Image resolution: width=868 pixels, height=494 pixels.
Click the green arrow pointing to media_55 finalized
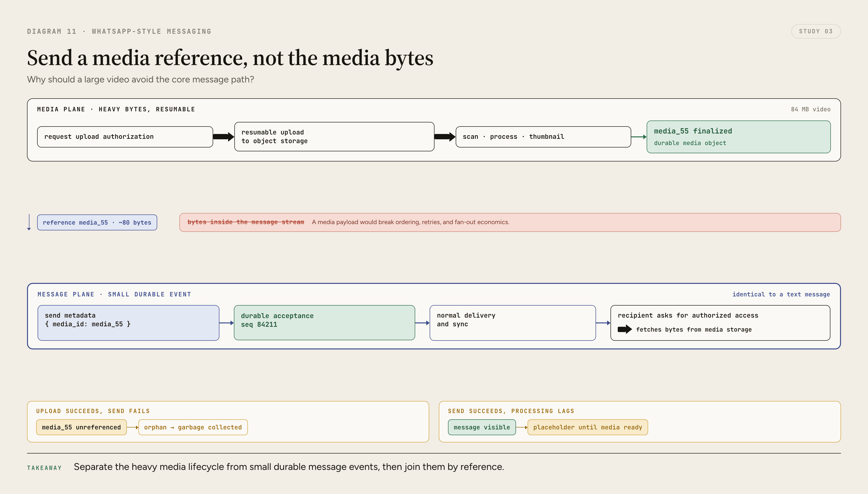click(639, 137)
